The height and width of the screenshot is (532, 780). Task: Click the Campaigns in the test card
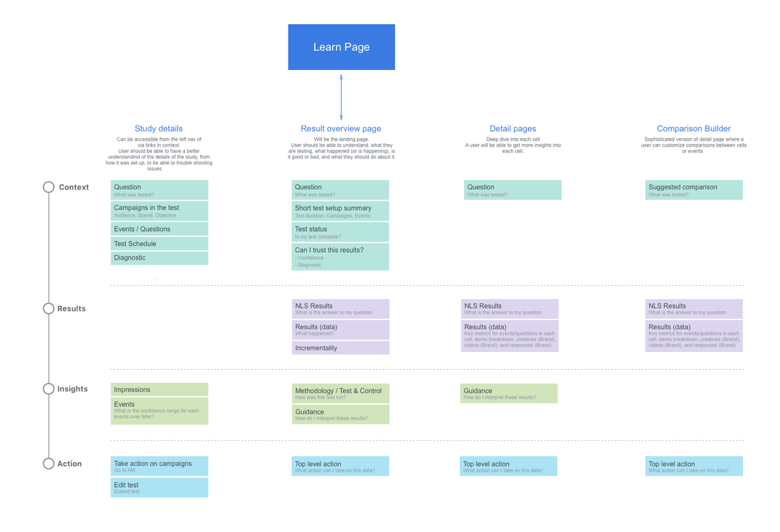[x=159, y=210]
